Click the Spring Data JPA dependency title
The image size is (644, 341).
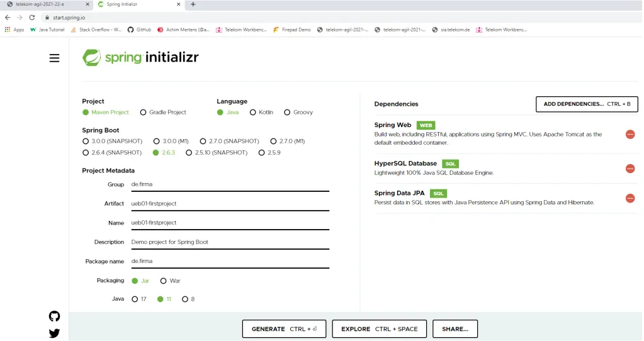pos(399,193)
